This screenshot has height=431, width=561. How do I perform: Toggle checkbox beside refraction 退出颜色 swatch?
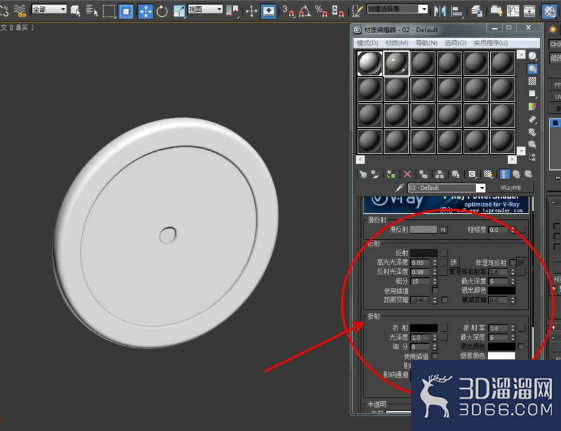coord(521,346)
